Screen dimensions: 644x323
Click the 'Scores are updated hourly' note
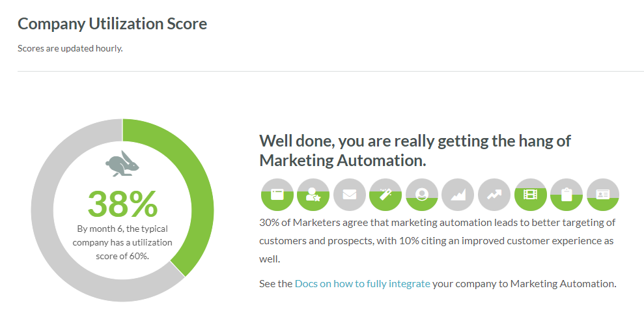(70, 48)
